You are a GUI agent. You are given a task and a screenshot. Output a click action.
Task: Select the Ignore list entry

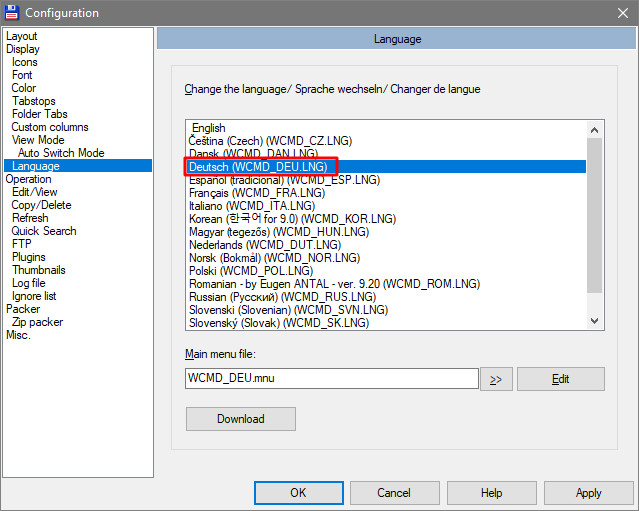[34, 296]
